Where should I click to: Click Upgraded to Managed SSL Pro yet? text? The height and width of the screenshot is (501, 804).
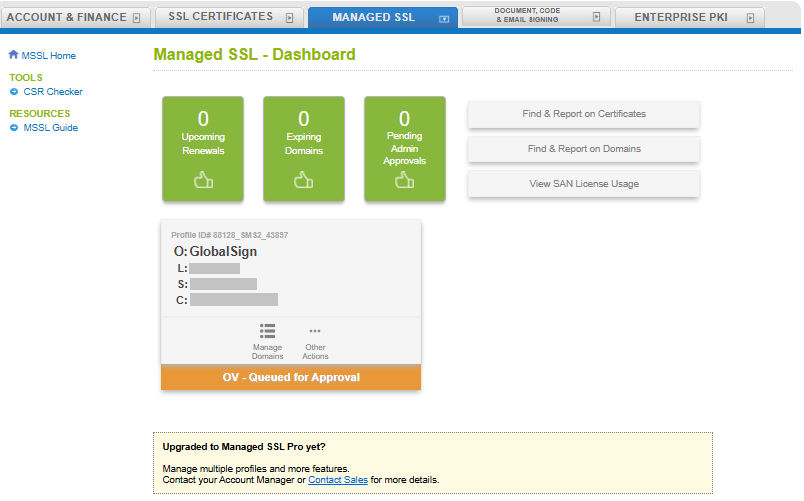(x=244, y=447)
